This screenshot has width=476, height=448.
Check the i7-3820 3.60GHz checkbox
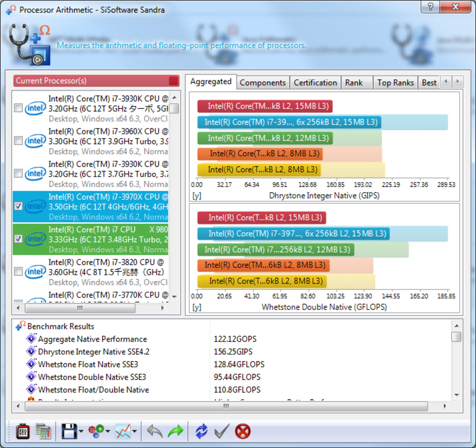(19, 272)
